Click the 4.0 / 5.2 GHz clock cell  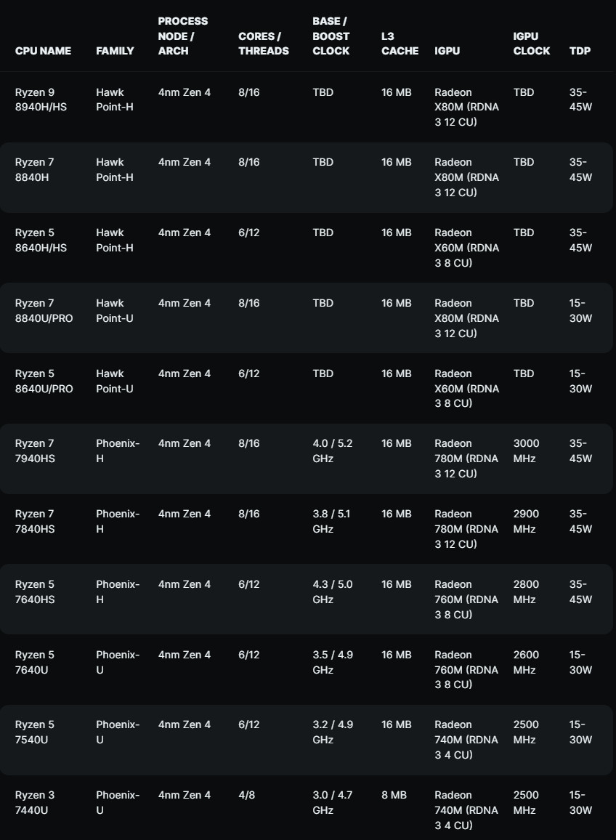coord(332,451)
